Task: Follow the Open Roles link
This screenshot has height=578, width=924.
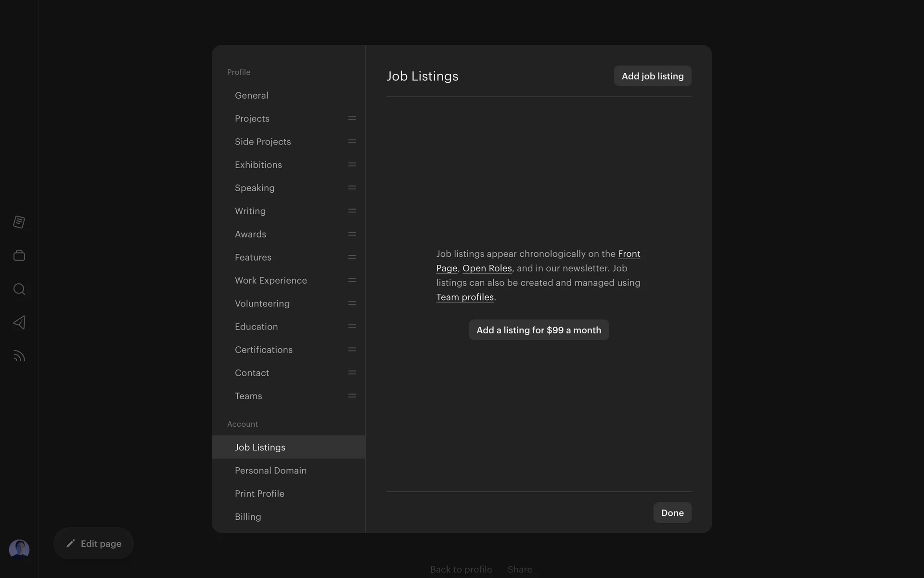Action: tap(487, 268)
